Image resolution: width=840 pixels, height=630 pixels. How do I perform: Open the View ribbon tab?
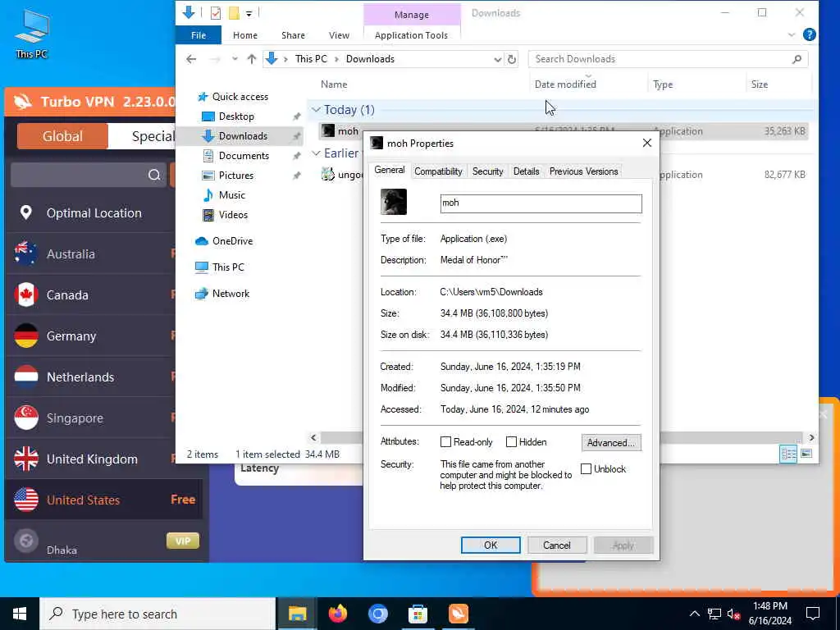point(339,34)
